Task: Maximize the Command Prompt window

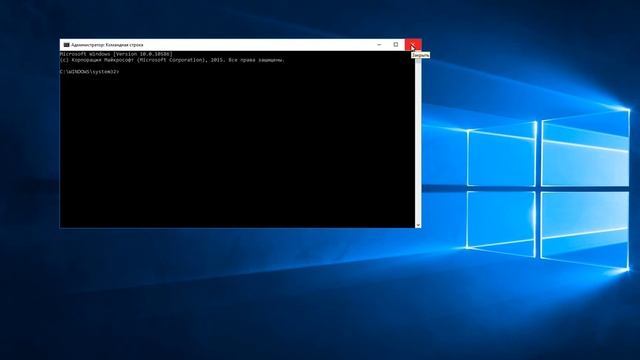Action: click(396, 45)
